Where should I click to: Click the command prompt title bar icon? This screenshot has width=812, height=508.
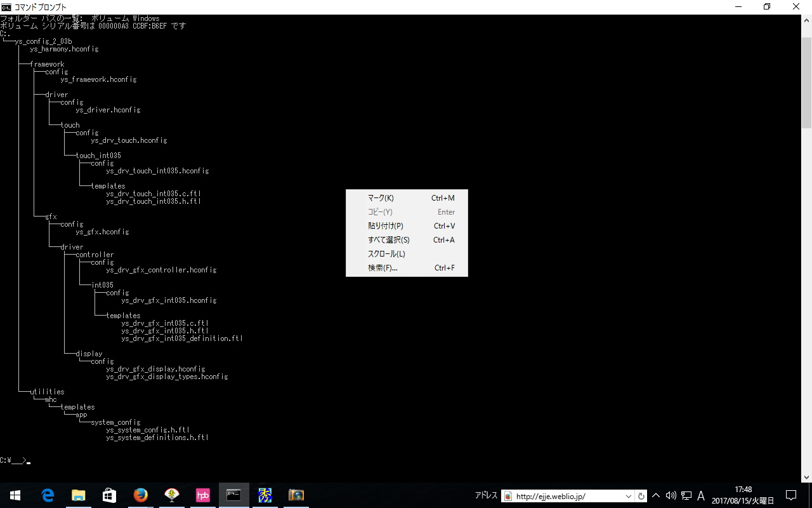tap(6, 7)
